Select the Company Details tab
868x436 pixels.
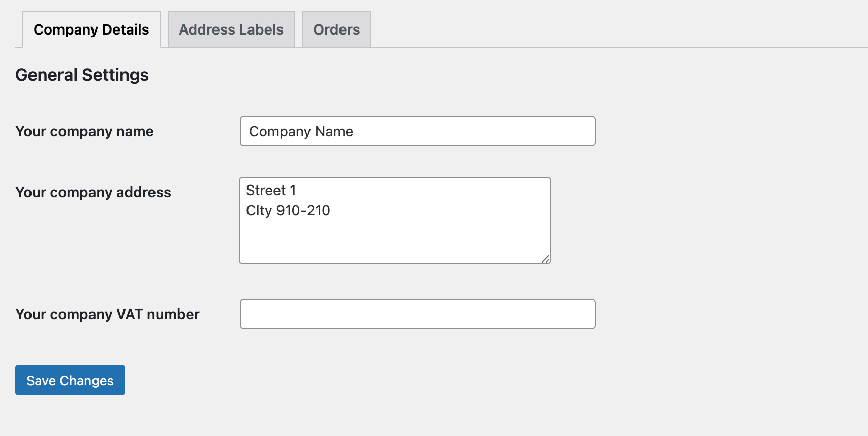(91, 29)
